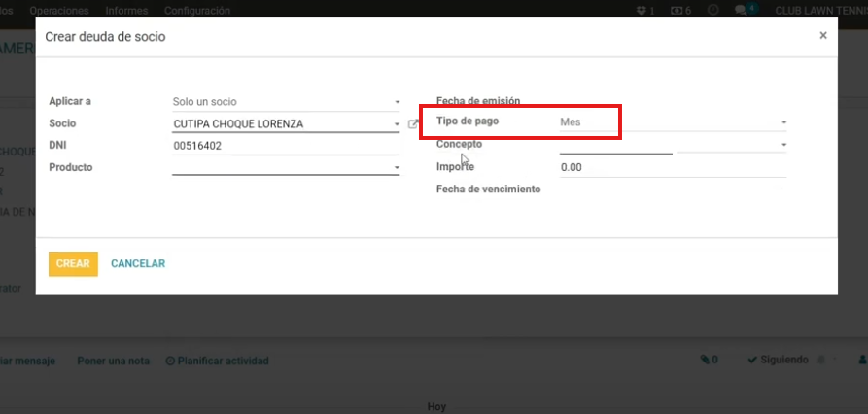This screenshot has width=868, height=414.
Task: Expand the Concepto dropdown arrow
Action: point(783,145)
